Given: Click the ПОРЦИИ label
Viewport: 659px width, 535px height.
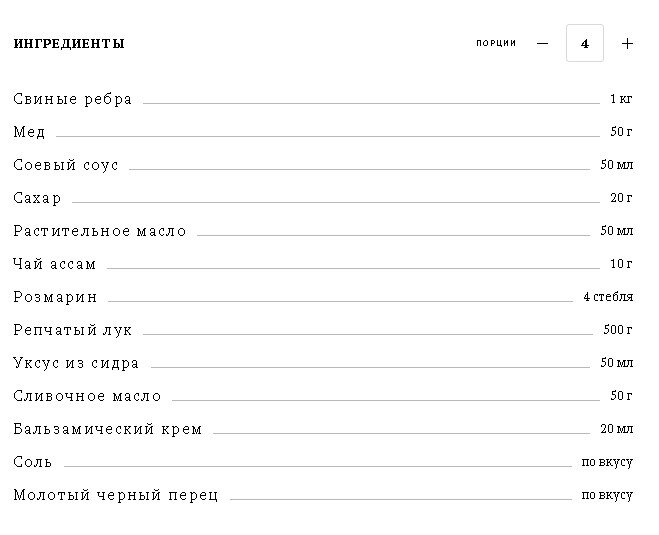Looking at the screenshot, I should tap(496, 43).
